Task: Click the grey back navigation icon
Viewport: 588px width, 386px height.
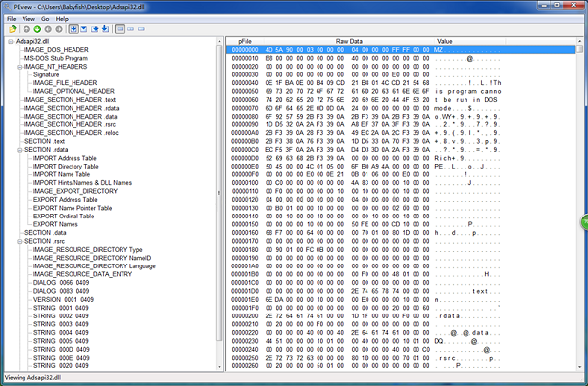Action: pyautogui.click(x=48, y=29)
